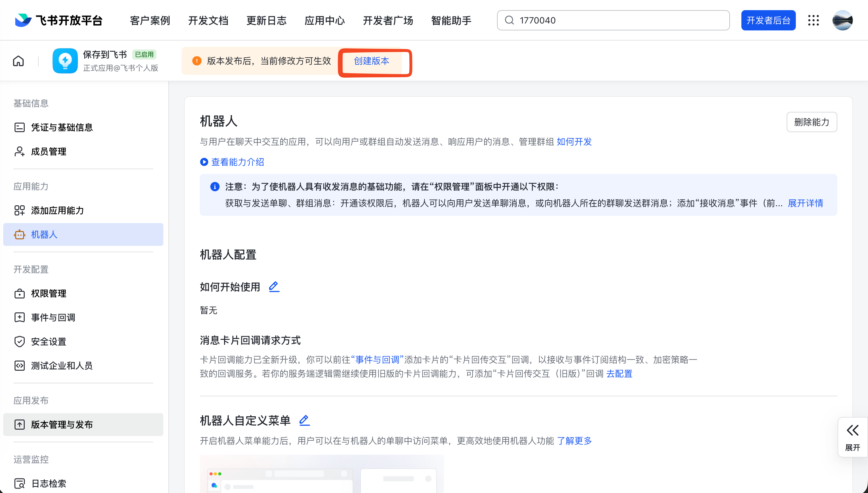Click the 开发者后台 button

coord(768,20)
